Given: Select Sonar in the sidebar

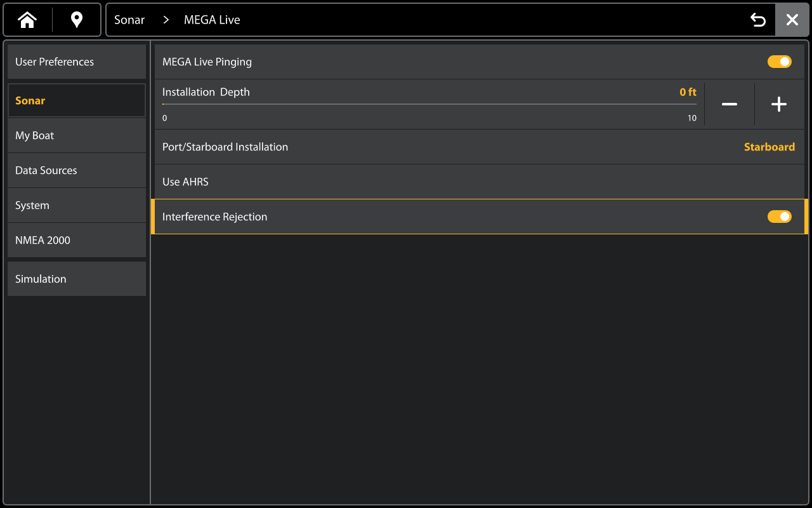Looking at the screenshot, I should pyautogui.click(x=77, y=100).
